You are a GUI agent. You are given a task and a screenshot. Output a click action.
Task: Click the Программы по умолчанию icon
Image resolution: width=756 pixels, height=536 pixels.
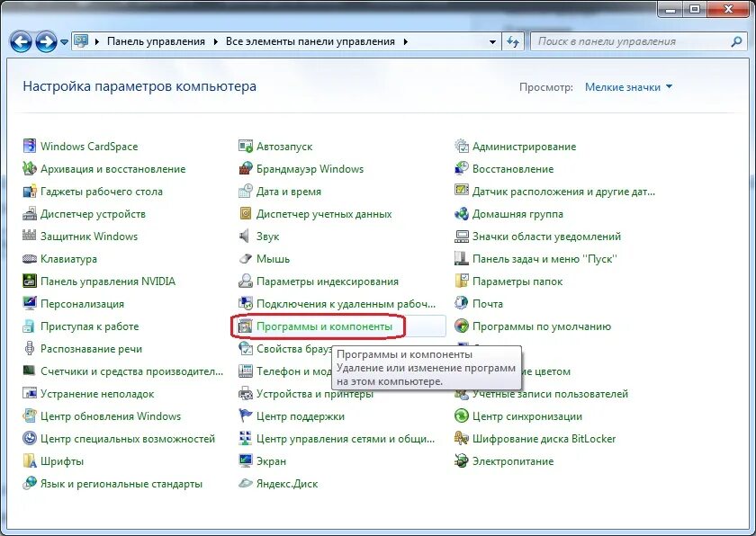pyautogui.click(x=462, y=326)
